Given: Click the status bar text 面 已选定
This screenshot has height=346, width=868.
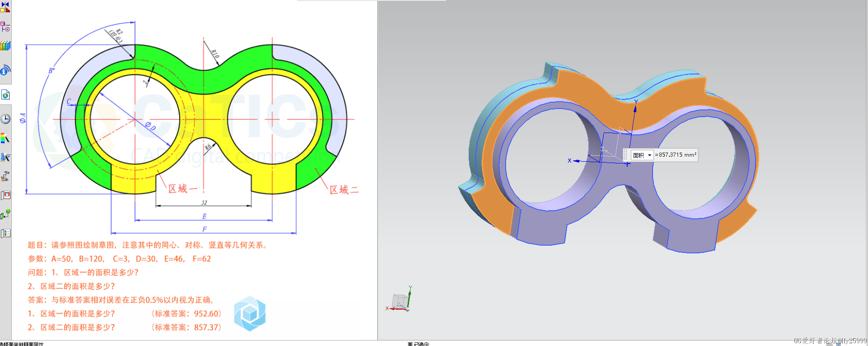Looking at the screenshot, I should click(x=418, y=344).
